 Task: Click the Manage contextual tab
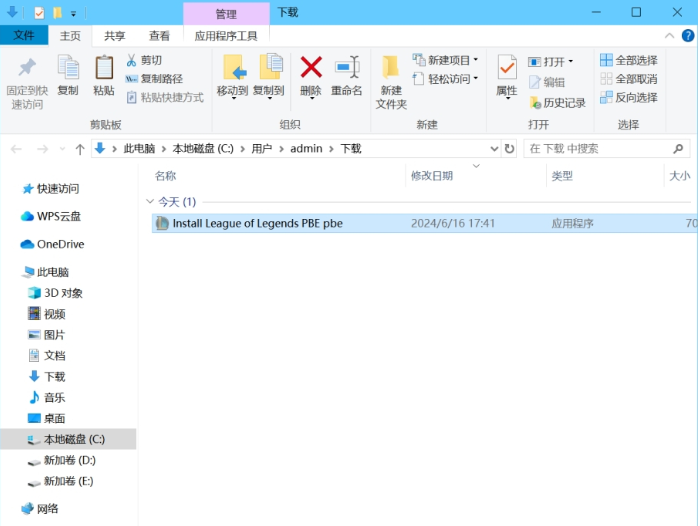(x=226, y=14)
